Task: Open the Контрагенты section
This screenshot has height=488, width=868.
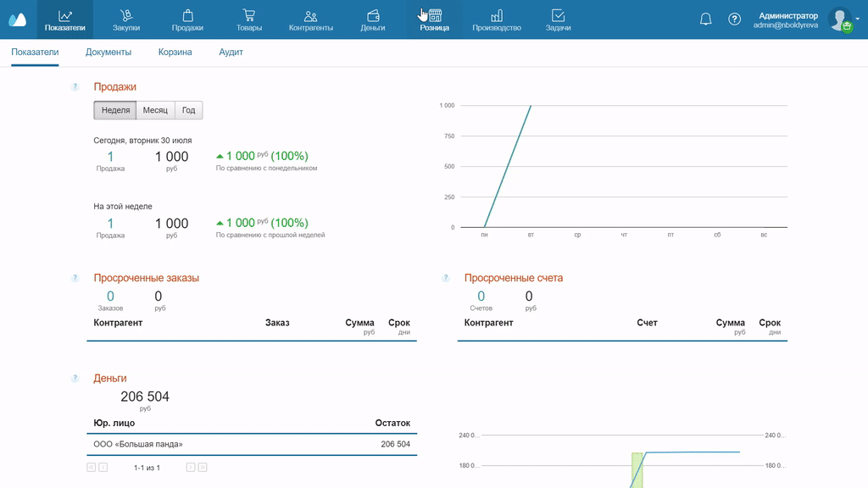Action: [x=311, y=19]
